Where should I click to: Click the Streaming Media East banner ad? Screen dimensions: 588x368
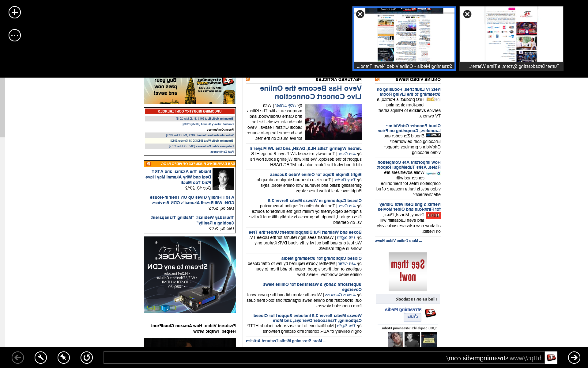pyautogui.click(x=190, y=91)
